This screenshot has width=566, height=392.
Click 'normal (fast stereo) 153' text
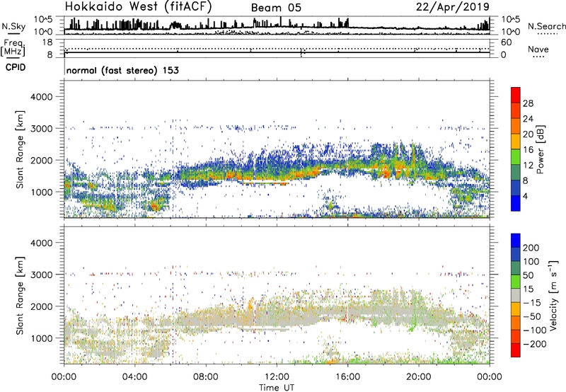point(122,70)
